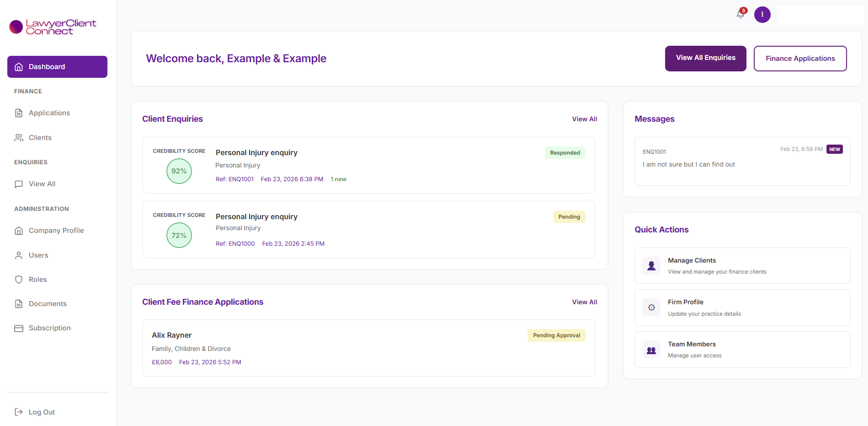868x426 pixels.
Task: Open the notification bell with badge
Action: [740, 14]
